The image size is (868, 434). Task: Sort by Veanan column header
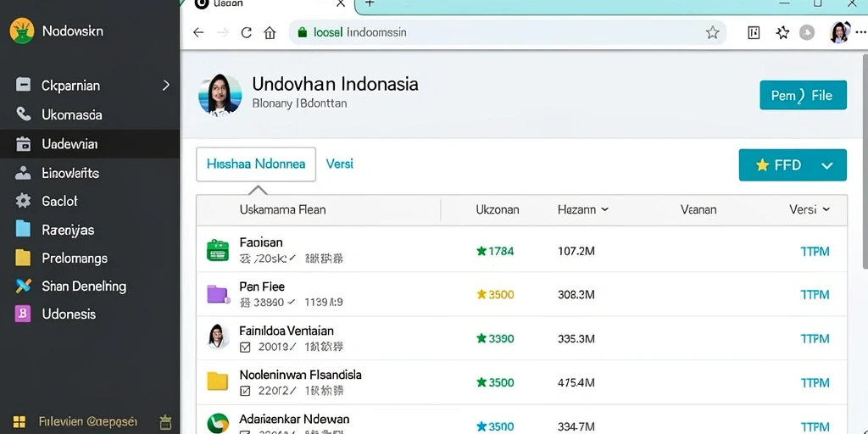pyautogui.click(x=698, y=210)
